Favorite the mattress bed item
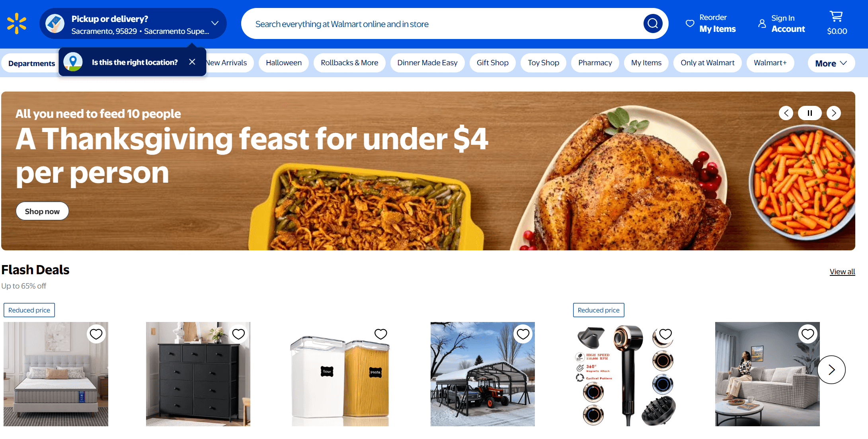The height and width of the screenshot is (439, 868). tap(96, 334)
